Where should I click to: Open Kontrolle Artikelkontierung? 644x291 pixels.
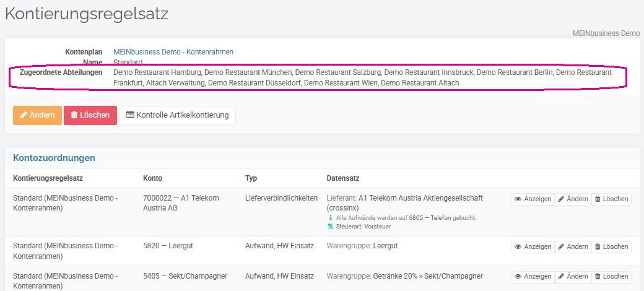(x=178, y=115)
